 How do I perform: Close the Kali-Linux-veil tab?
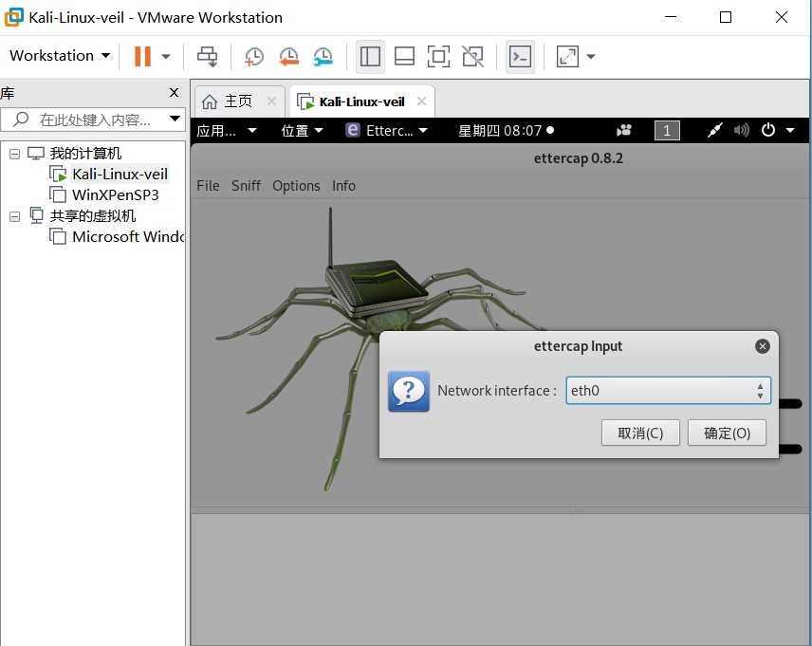421,101
